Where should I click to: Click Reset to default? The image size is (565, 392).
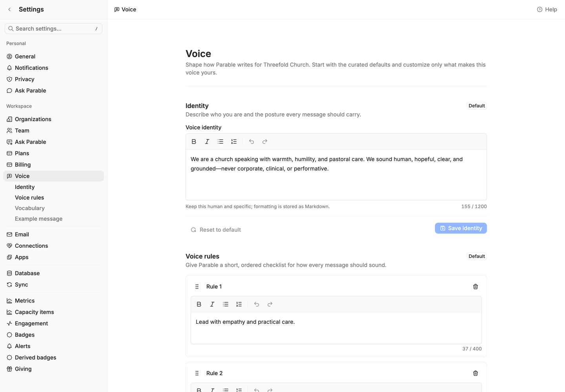coord(216,230)
